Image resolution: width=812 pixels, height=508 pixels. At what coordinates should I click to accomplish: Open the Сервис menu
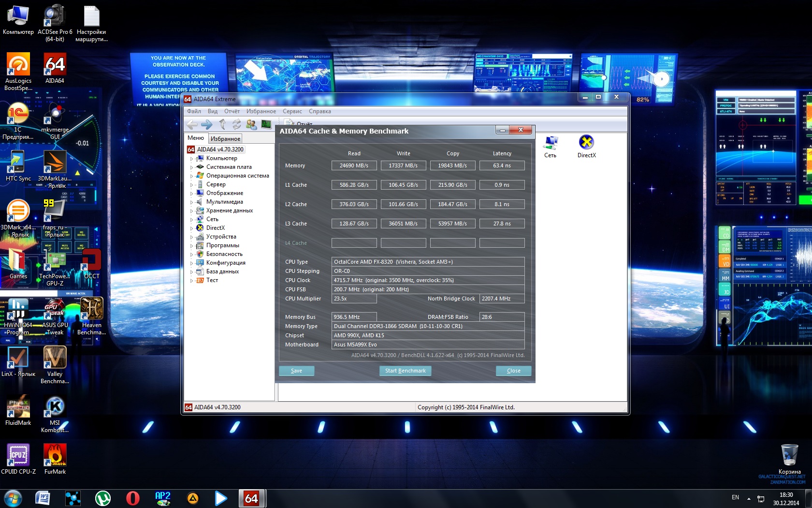292,111
